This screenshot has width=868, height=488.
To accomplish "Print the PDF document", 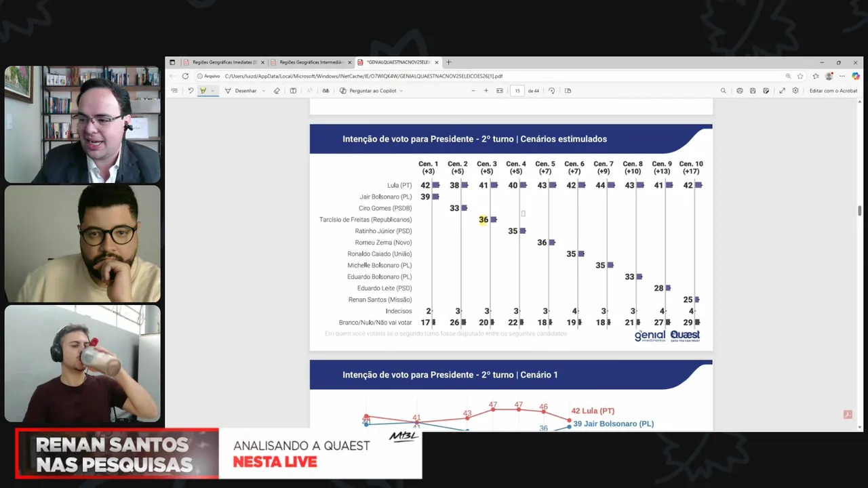I will 739,91.
